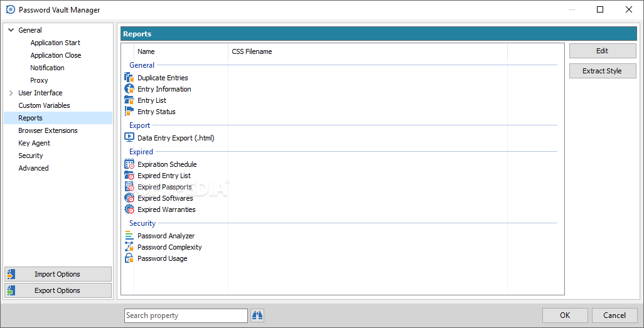Image resolution: width=644 pixels, height=328 pixels.
Task: Click the Expired Entry List icon
Action: 129,176
